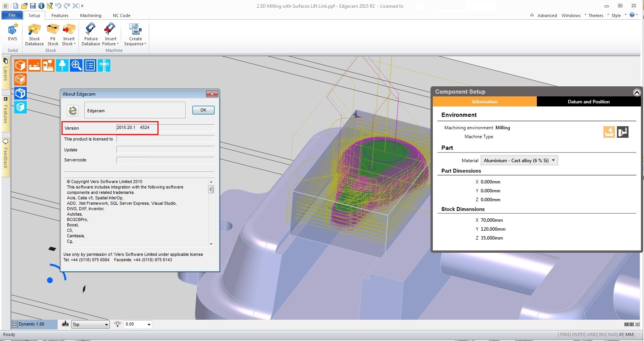Switch to the Machining ribbon tab
Screen dimensions: 644x341
(91, 15)
